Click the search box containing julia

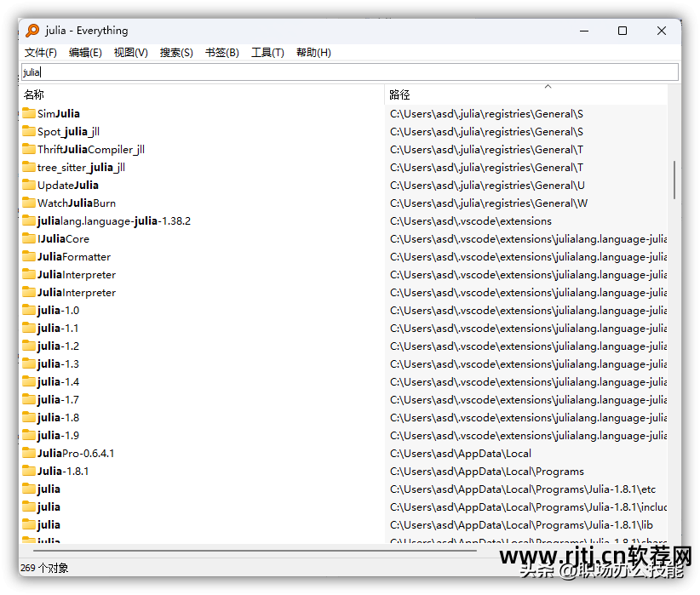[x=350, y=72]
